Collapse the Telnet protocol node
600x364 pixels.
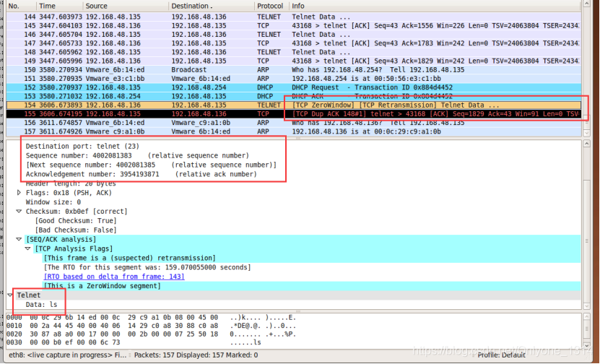click(x=10, y=295)
